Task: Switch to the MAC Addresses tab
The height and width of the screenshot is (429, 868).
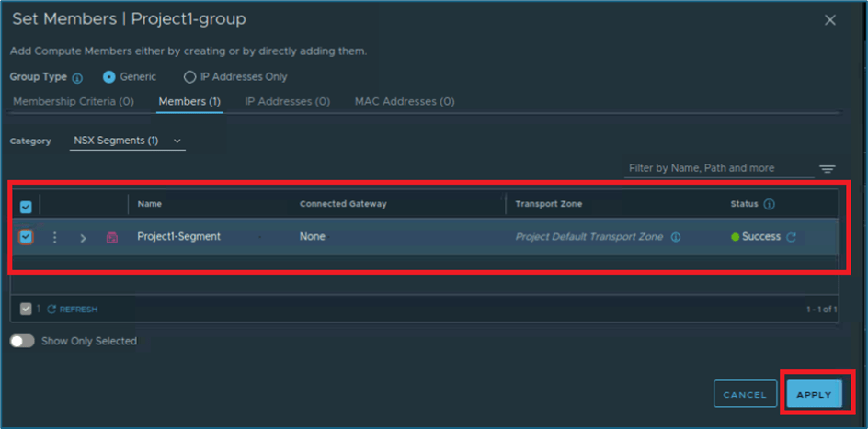Action: (x=405, y=101)
